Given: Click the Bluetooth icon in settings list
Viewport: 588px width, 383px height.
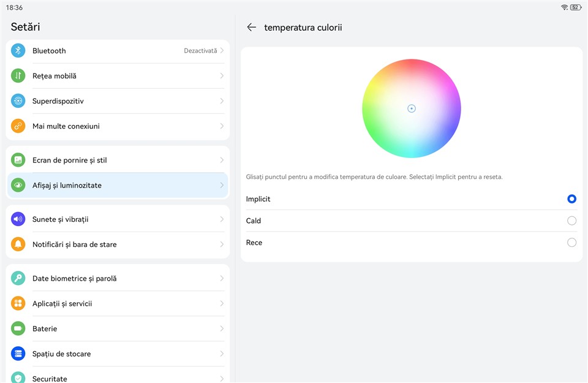Looking at the screenshot, I should [18, 51].
